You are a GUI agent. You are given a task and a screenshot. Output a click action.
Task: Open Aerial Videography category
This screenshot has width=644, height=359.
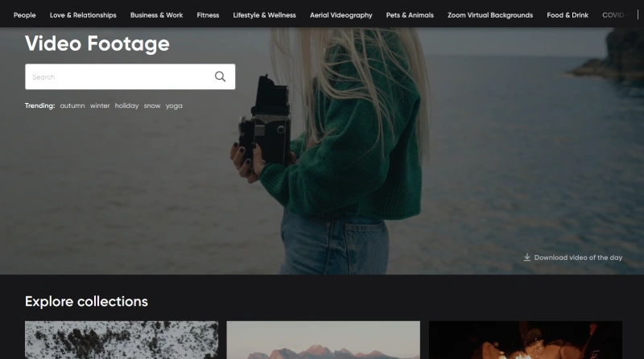(x=341, y=15)
